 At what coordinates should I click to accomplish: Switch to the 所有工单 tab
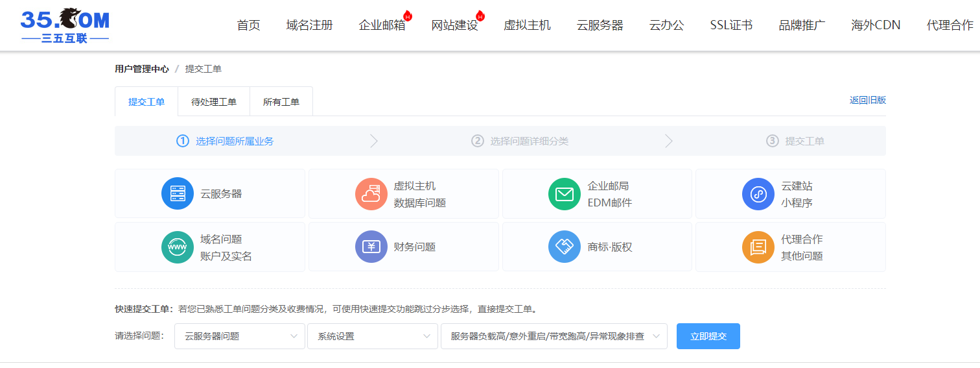coord(281,102)
